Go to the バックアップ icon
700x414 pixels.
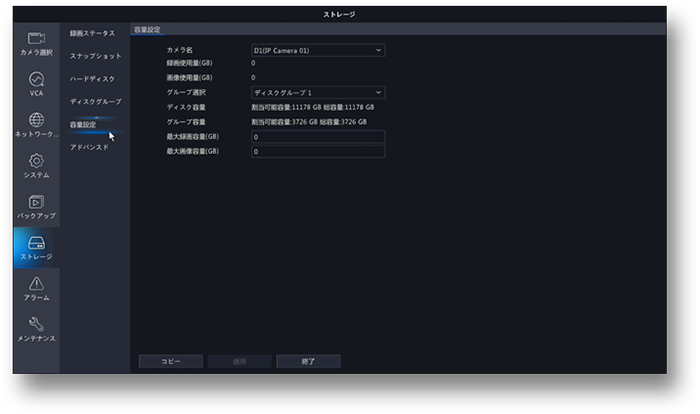36,202
